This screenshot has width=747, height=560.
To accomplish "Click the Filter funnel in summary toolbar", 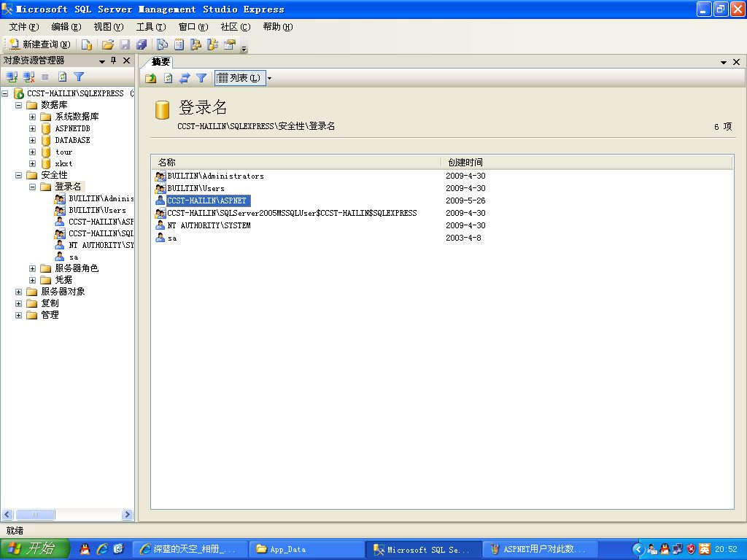I will (x=201, y=78).
